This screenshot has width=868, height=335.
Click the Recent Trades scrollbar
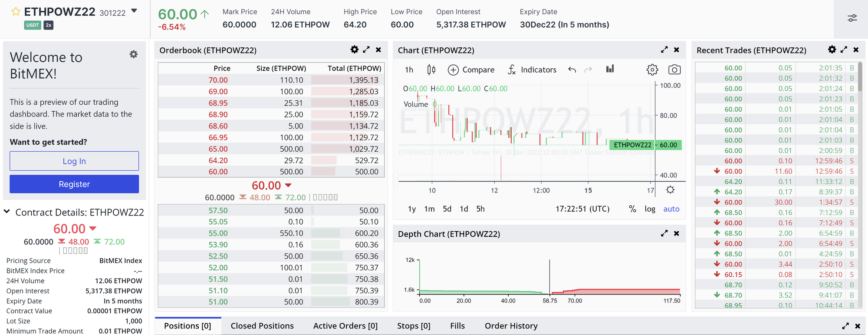point(860,77)
